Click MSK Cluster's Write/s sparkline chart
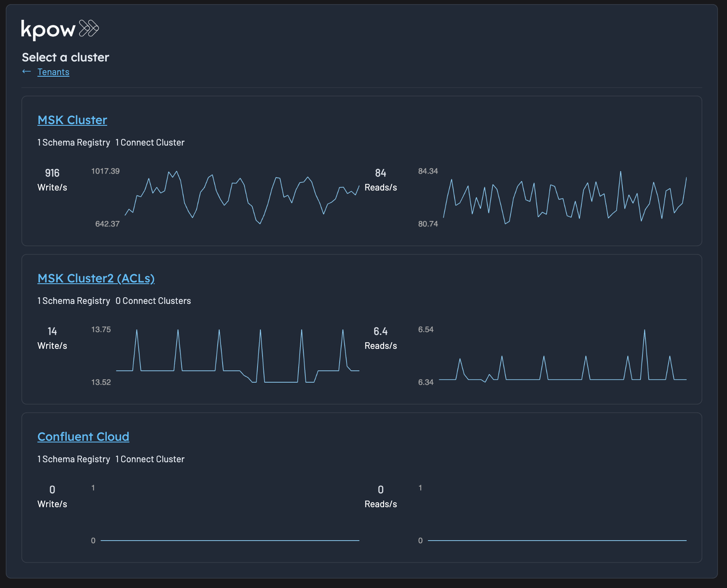The image size is (727, 588). pos(242,198)
